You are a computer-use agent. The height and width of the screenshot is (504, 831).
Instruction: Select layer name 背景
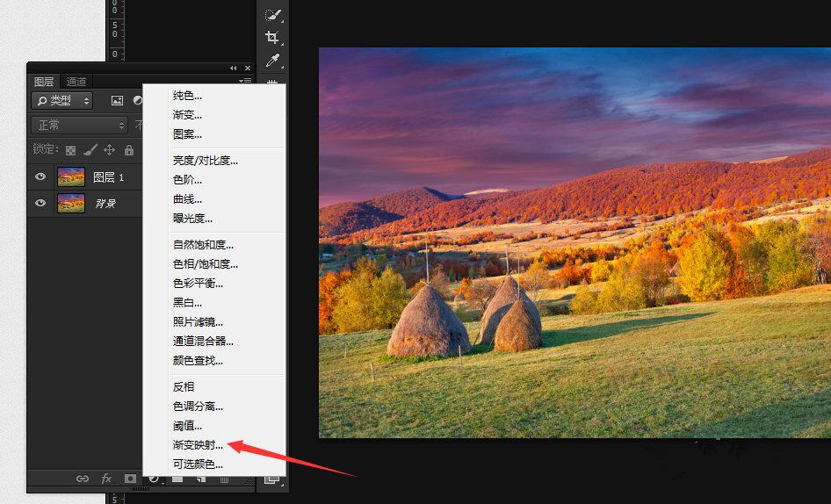point(105,204)
